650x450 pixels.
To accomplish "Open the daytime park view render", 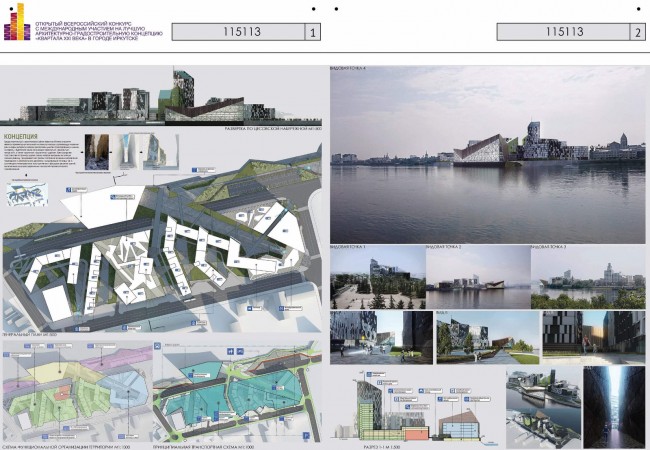I will click(x=488, y=338).
